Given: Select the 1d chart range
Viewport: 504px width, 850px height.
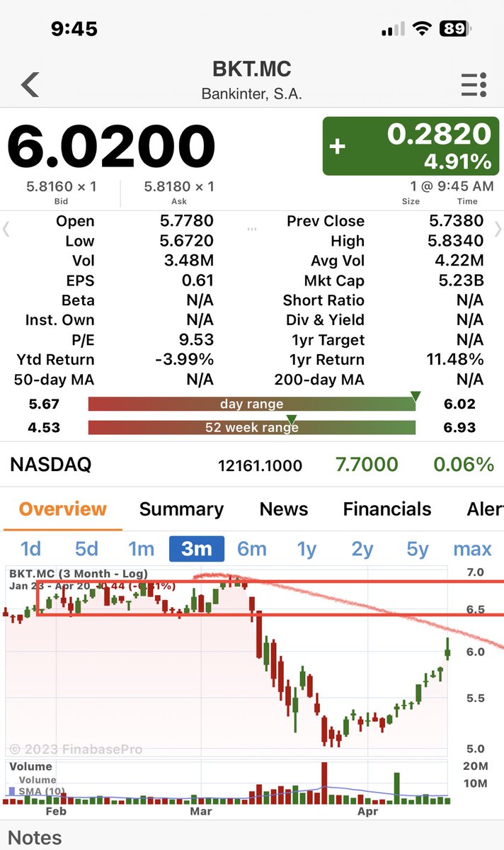Looking at the screenshot, I should (x=30, y=549).
